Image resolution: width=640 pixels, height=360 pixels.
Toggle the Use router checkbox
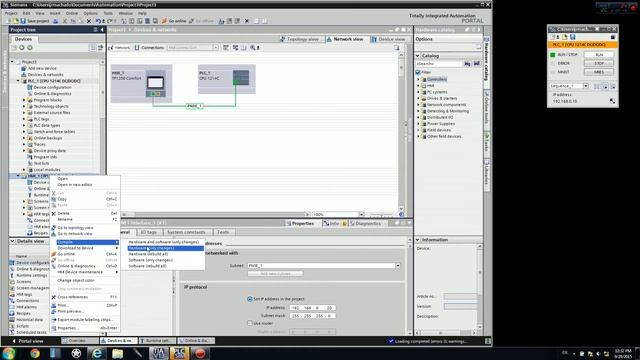point(249,323)
